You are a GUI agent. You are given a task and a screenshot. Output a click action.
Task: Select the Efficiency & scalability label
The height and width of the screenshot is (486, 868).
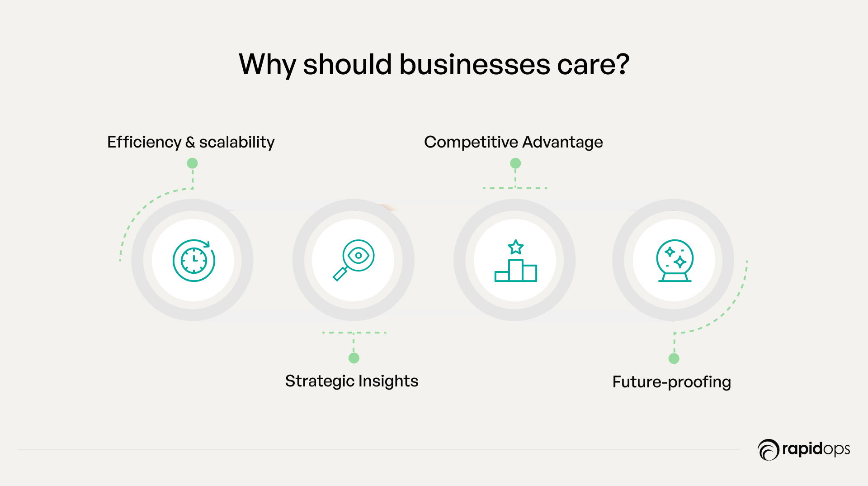pyautogui.click(x=191, y=142)
